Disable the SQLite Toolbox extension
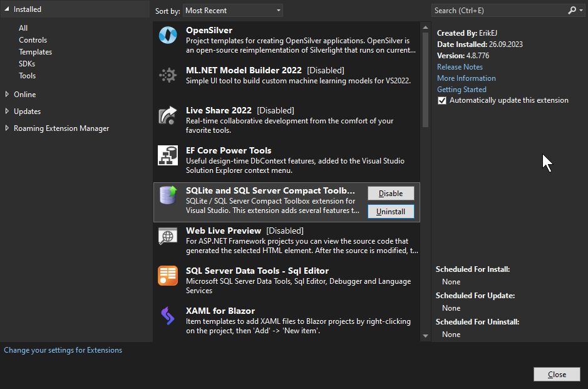Screen dimensions: 588x389 point(391,194)
